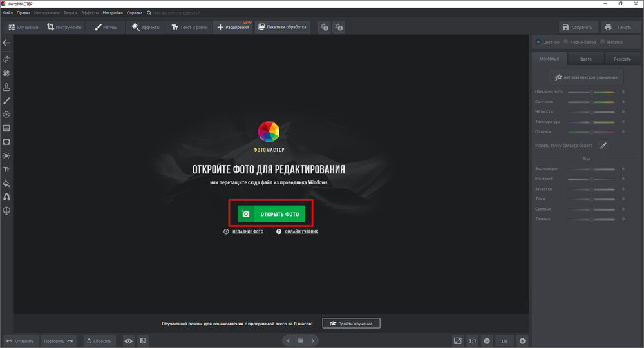Go to next photo with right chevron
This screenshot has height=348, width=644.
click(x=312, y=341)
